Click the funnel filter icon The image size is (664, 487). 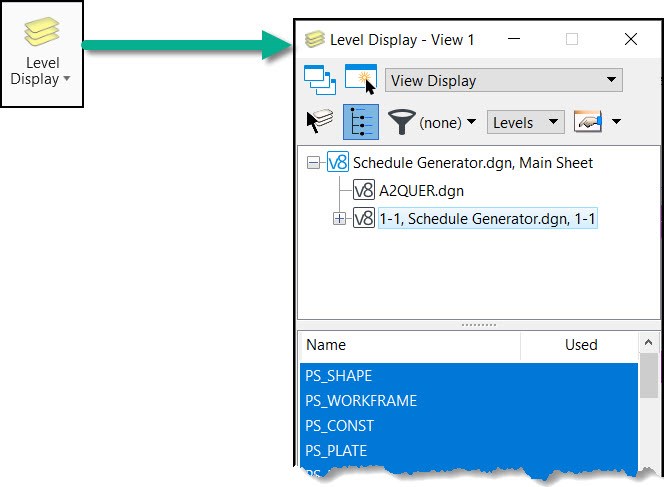point(401,122)
